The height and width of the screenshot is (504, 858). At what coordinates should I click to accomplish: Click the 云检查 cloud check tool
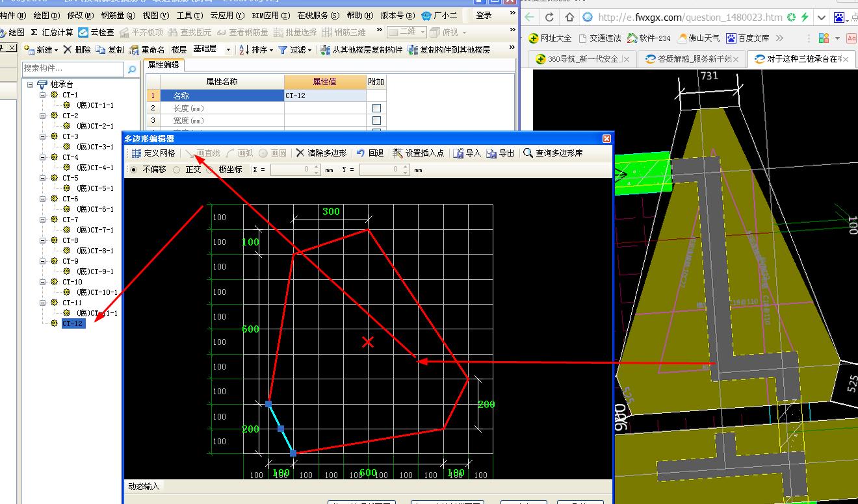coord(96,32)
